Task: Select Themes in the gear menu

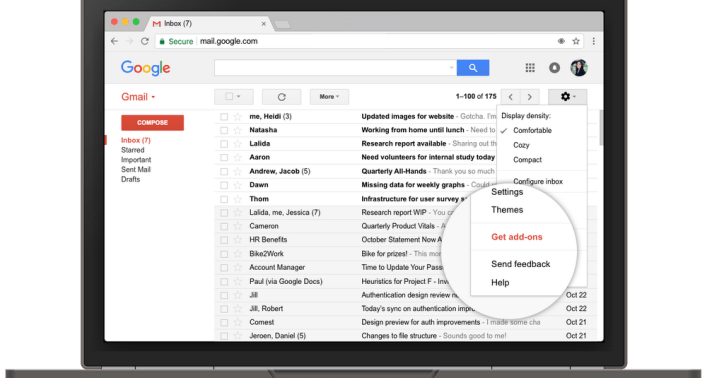Action: click(507, 210)
